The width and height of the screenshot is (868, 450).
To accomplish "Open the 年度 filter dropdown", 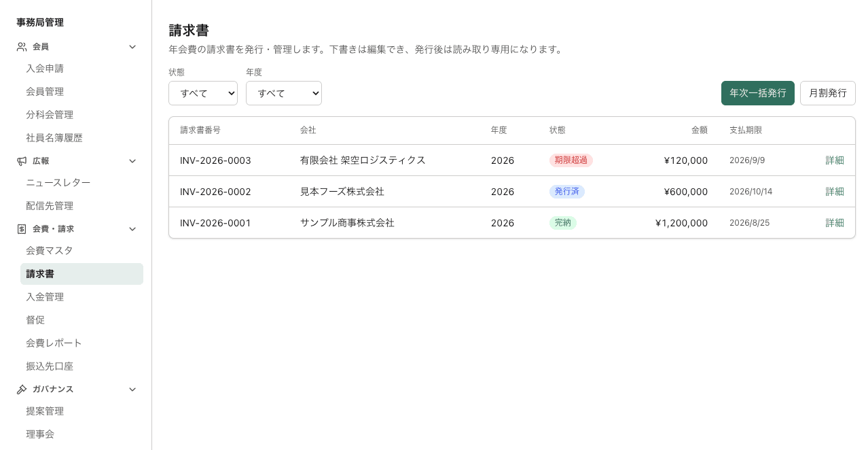I will coord(284,93).
